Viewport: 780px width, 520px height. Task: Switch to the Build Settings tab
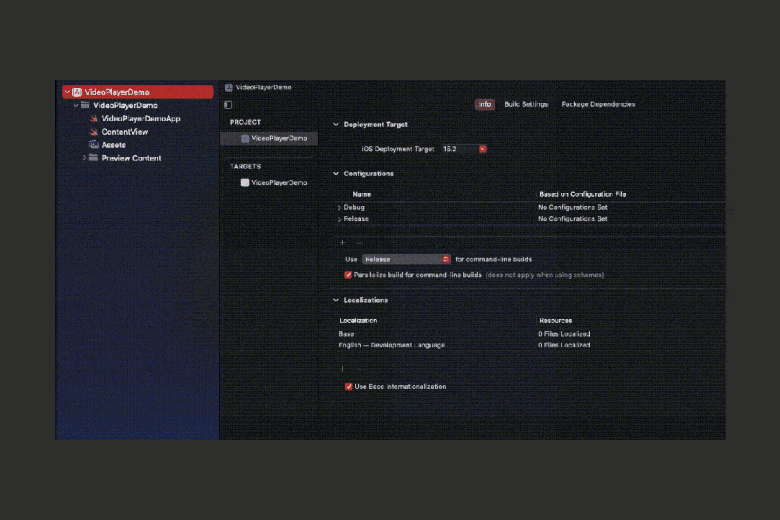tap(526, 104)
